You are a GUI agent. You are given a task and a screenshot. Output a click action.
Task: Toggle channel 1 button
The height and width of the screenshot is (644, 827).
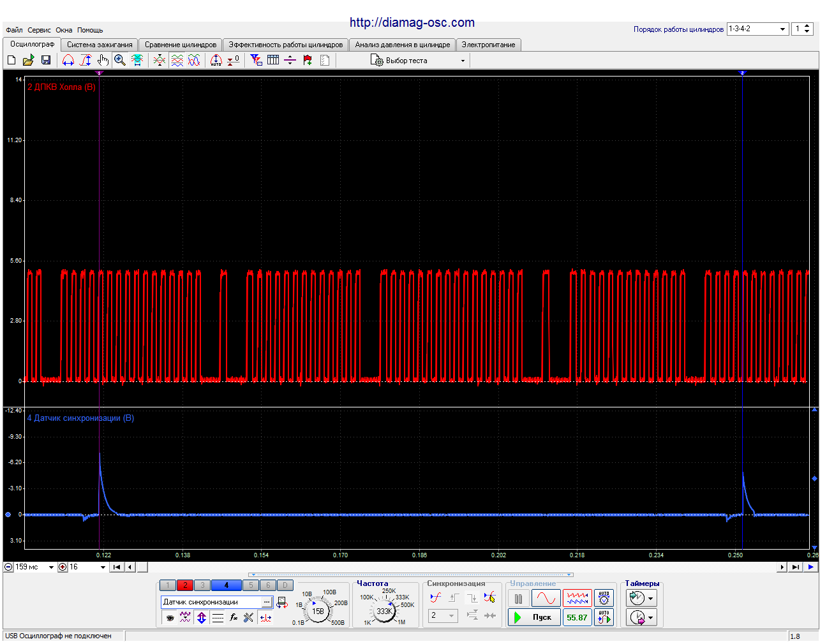coord(167,585)
